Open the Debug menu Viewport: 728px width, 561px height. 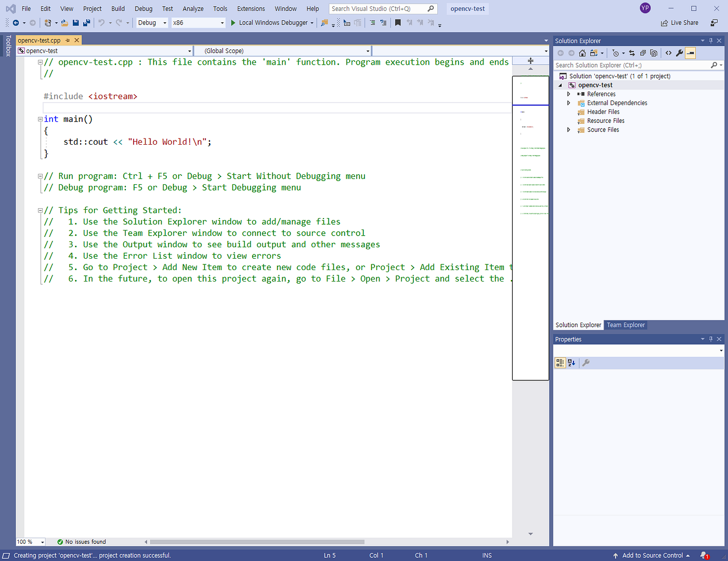click(143, 8)
